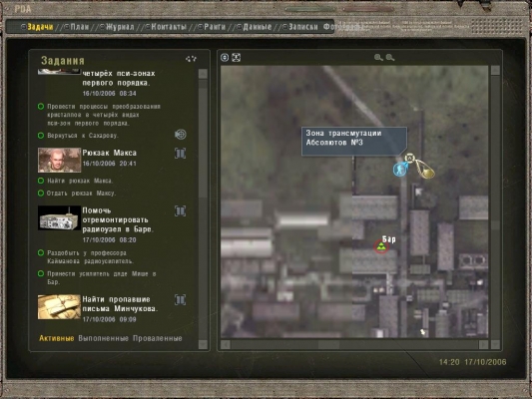Click the blue stalker marker on map

point(400,170)
